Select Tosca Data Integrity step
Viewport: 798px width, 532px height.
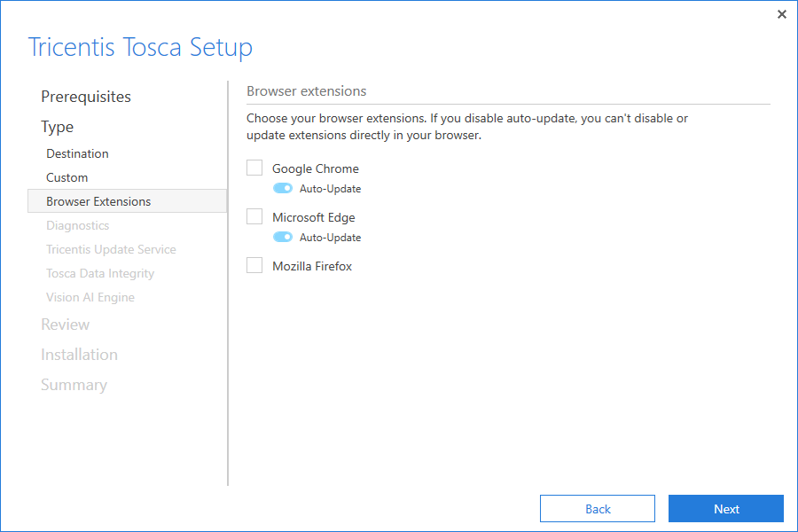(x=100, y=273)
